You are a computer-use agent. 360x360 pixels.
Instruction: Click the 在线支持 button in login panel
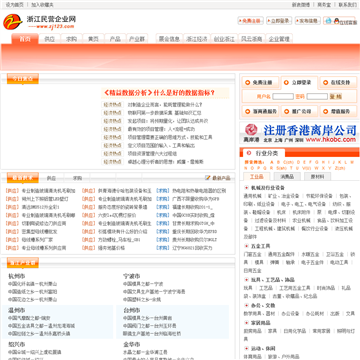pos(338,82)
